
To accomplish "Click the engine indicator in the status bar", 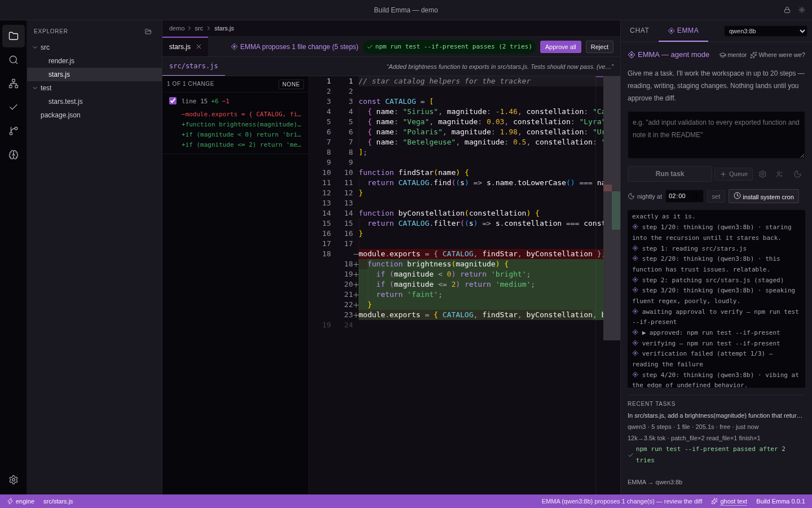I will pos(21,501).
